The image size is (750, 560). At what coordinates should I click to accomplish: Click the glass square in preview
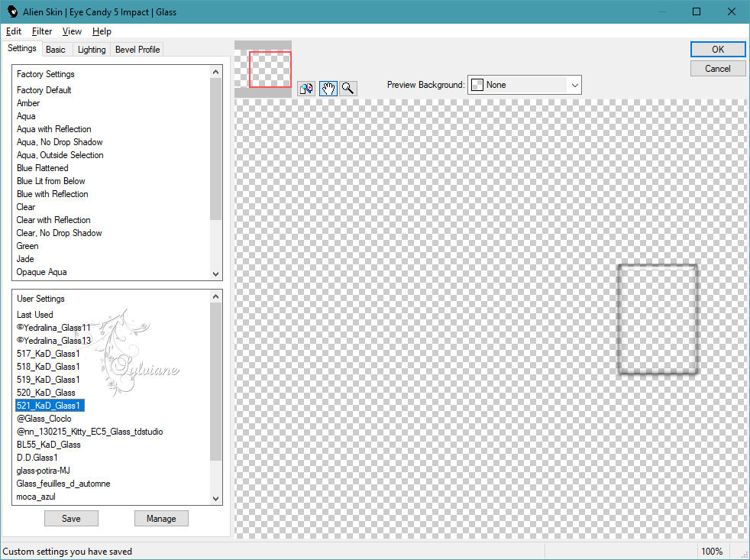tap(658, 319)
